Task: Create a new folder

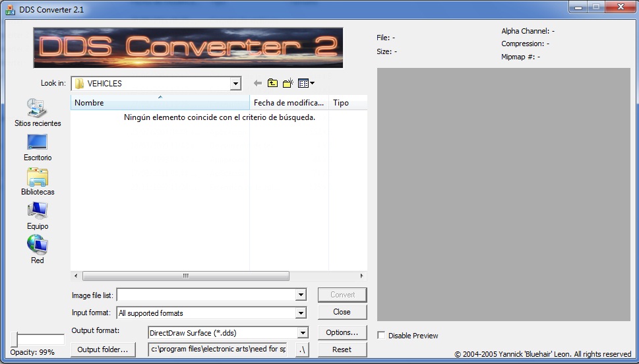Action: pyautogui.click(x=288, y=83)
